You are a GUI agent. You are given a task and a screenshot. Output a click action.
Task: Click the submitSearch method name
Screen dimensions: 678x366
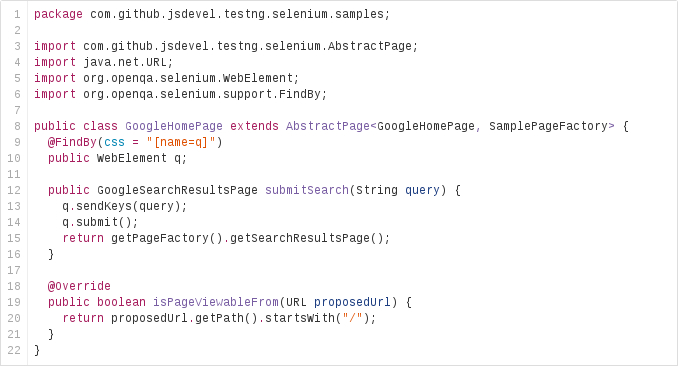tap(307, 190)
